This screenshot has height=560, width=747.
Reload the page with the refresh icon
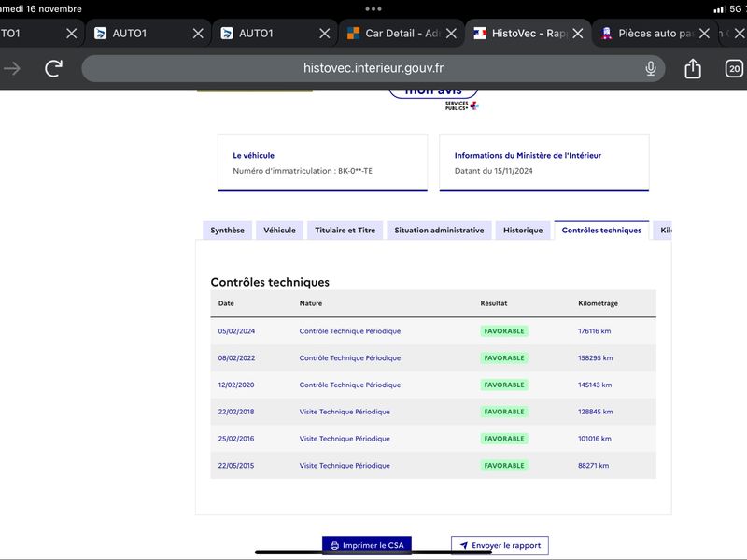click(54, 68)
